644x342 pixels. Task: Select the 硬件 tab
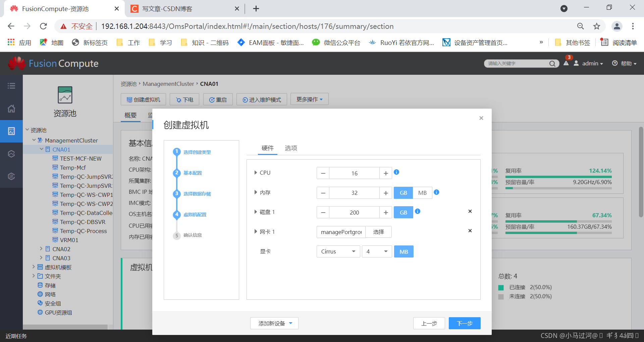point(267,148)
